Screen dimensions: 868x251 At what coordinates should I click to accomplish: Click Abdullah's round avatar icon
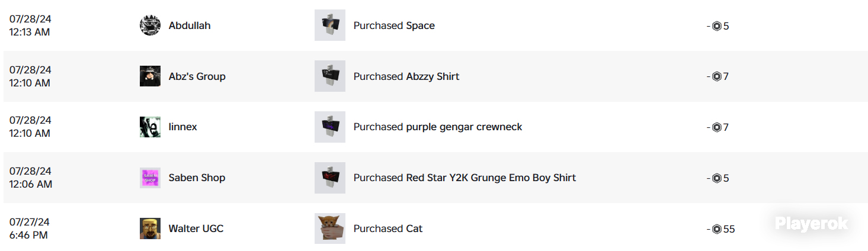click(150, 25)
